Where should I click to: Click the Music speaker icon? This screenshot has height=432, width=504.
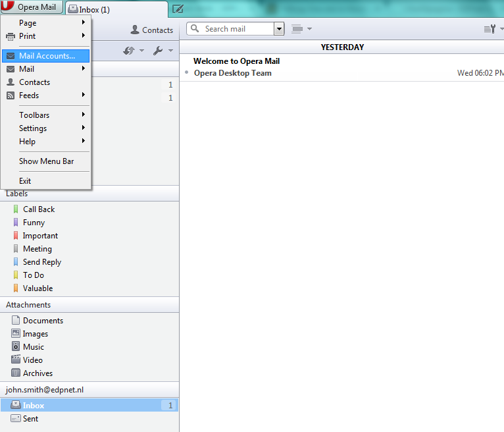click(16, 346)
